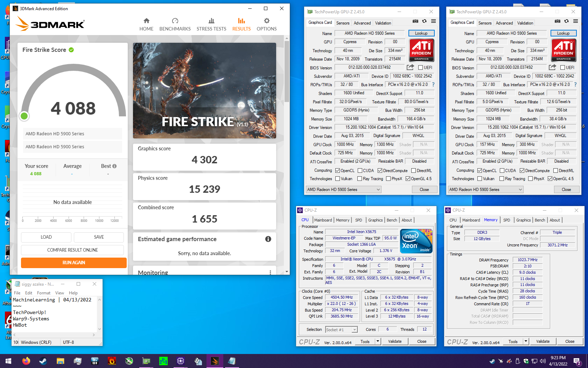Image resolution: width=588 pixels, height=368 pixels.
Task: Open Edit menu in Notepad
Action: 29,293
